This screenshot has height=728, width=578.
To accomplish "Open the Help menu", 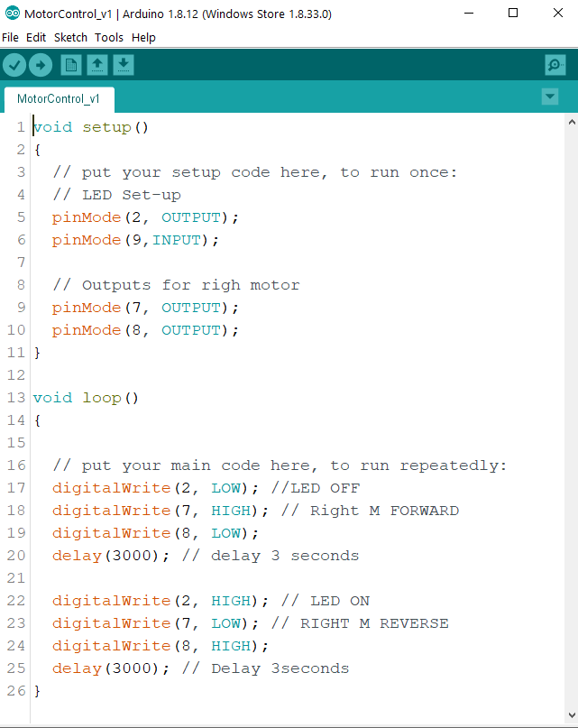I will tap(143, 38).
